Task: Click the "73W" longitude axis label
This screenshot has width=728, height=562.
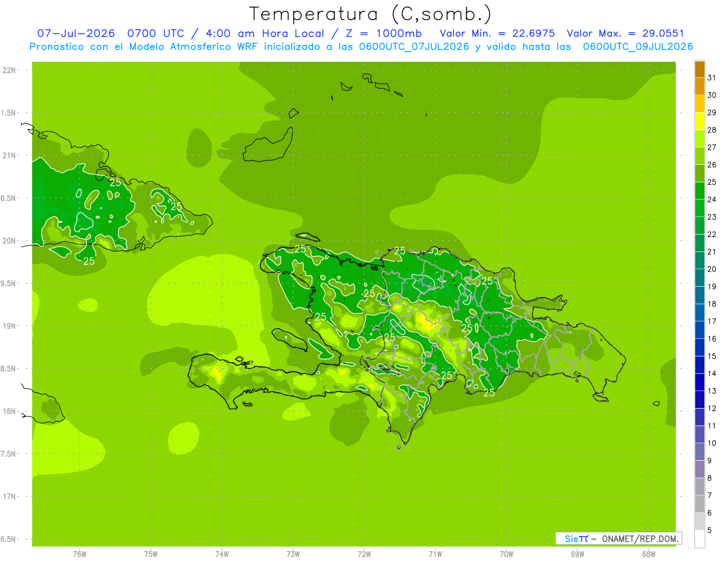Action: click(293, 554)
